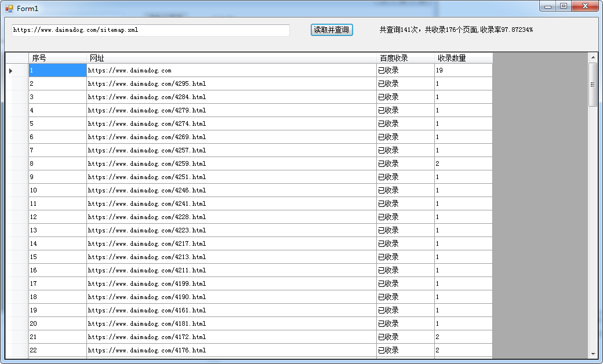Select URL cell 4257.html
Screen dimensions: 603x364
click(x=231, y=150)
